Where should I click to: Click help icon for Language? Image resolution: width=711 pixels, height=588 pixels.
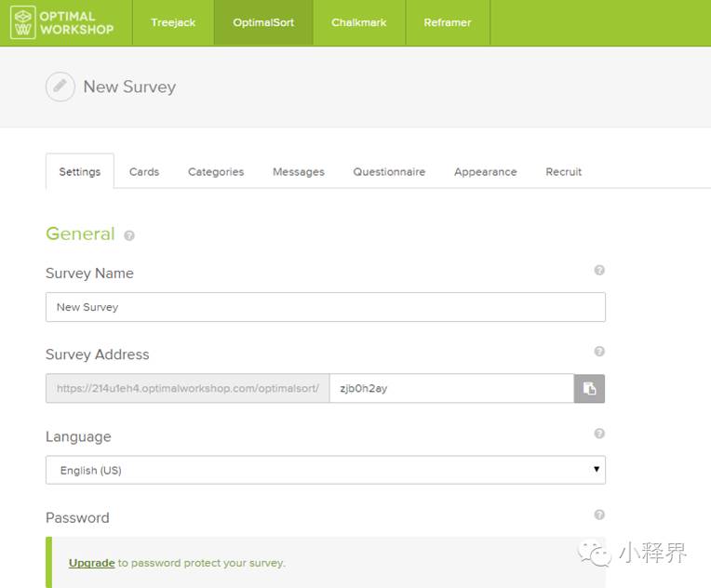click(599, 434)
